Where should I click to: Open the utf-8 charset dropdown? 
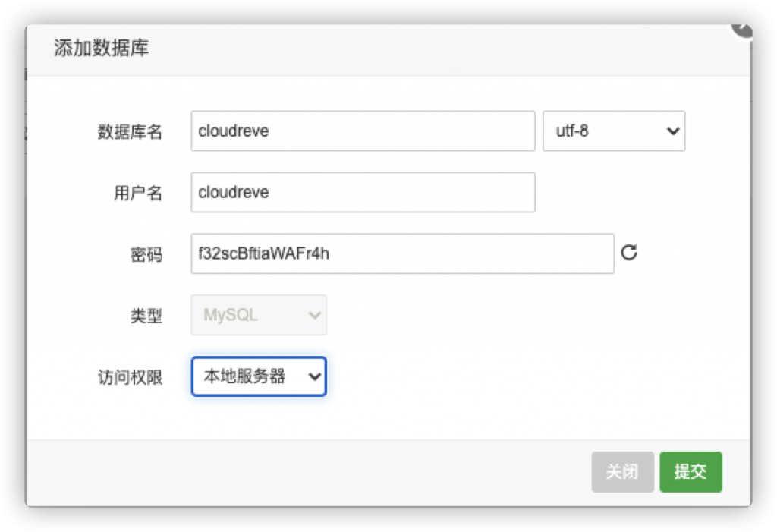pos(613,131)
